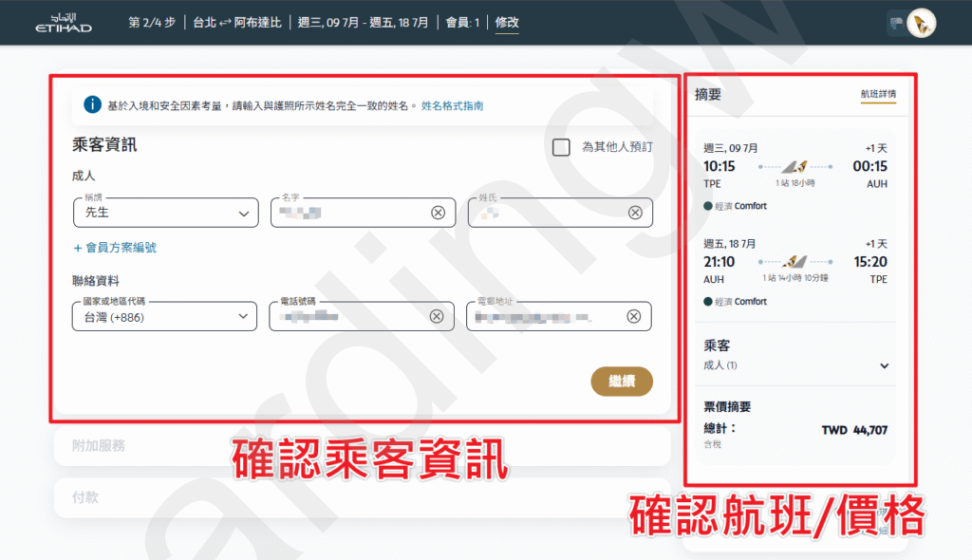Clear the phone number (電話號碼) field

(x=437, y=316)
